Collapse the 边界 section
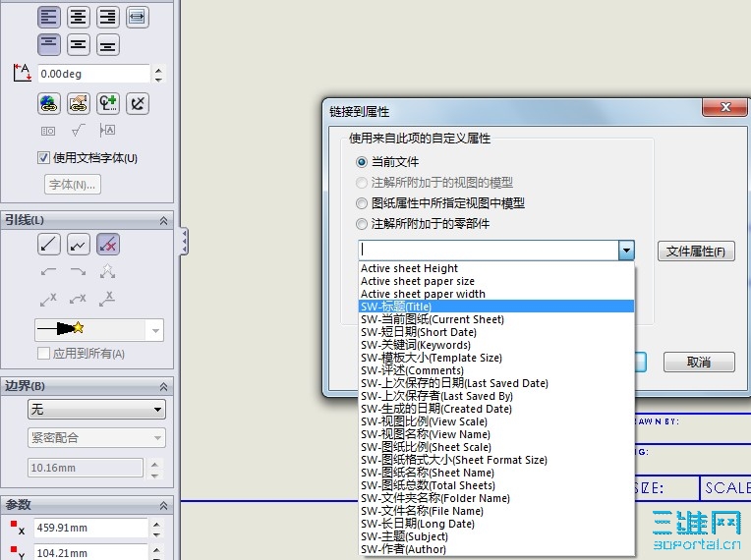 [163, 386]
